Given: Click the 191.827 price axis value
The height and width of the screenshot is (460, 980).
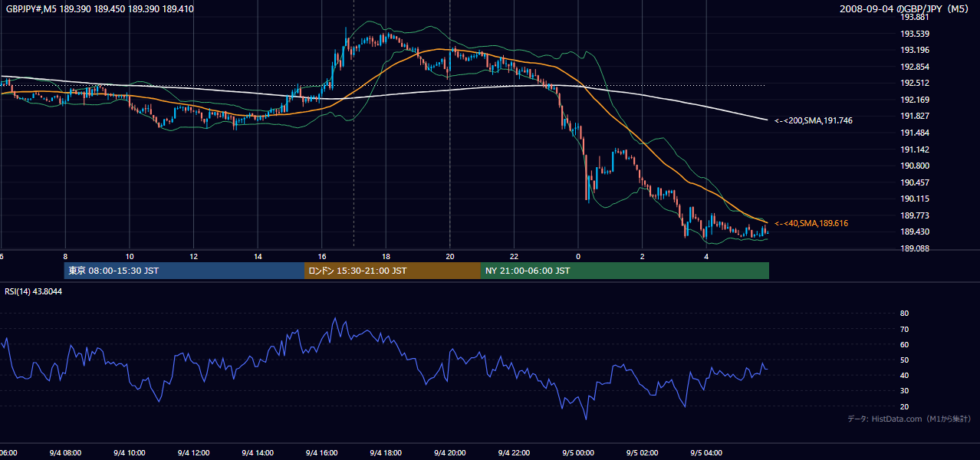Looking at the screenshot, I should click(915, 116).
